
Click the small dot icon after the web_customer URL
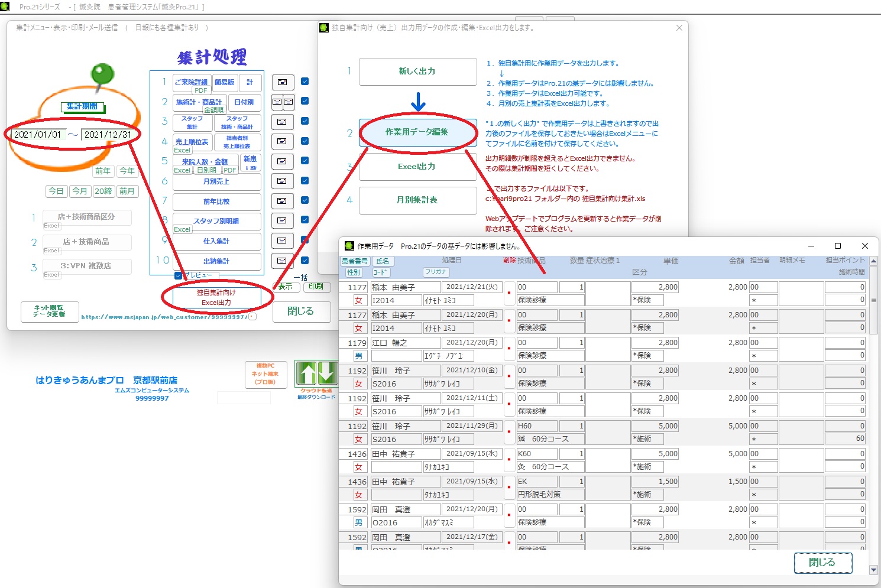coord(253,317)
